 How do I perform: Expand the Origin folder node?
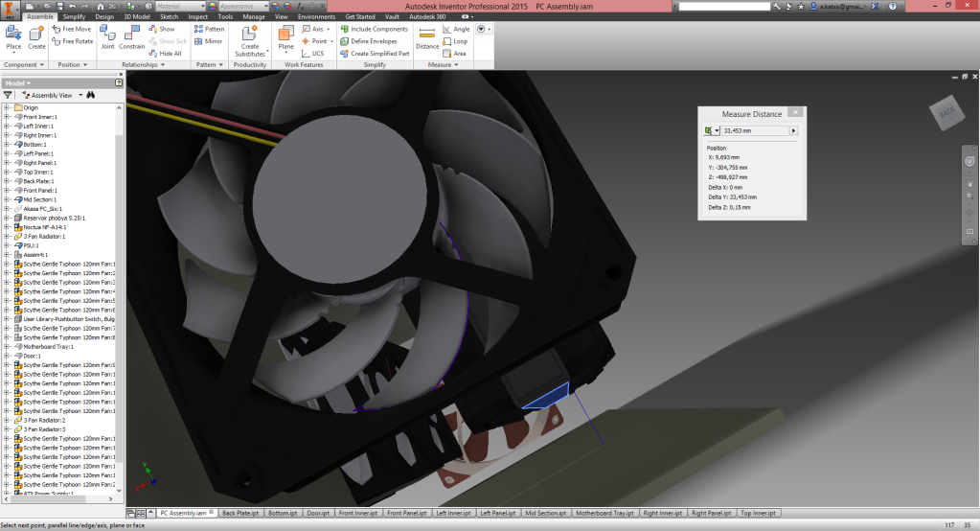[7, 107]
